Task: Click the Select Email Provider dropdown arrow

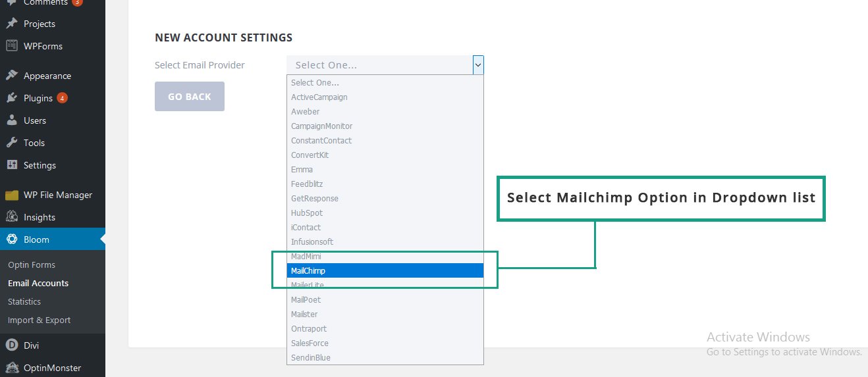Action: pyautogui.click(x=478, y=64)
